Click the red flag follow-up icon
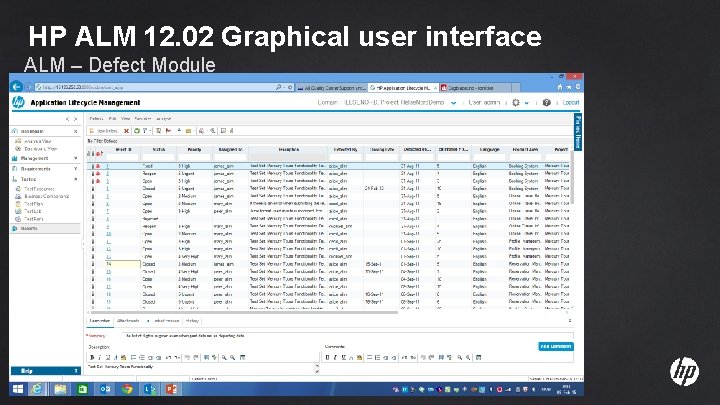Image resolution: width=720 pixels, height=405 pixels. [x=169, y=131]
